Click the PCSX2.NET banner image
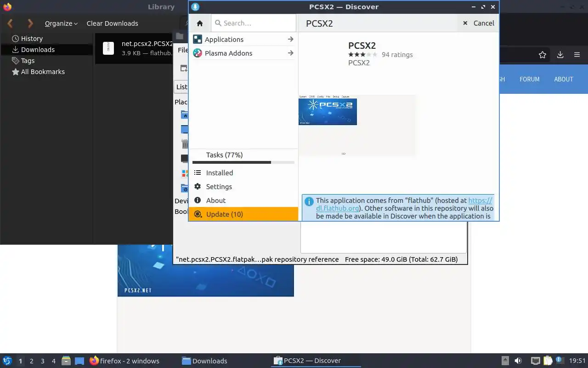The image size is (588, 368). click(x=206, y=270)
